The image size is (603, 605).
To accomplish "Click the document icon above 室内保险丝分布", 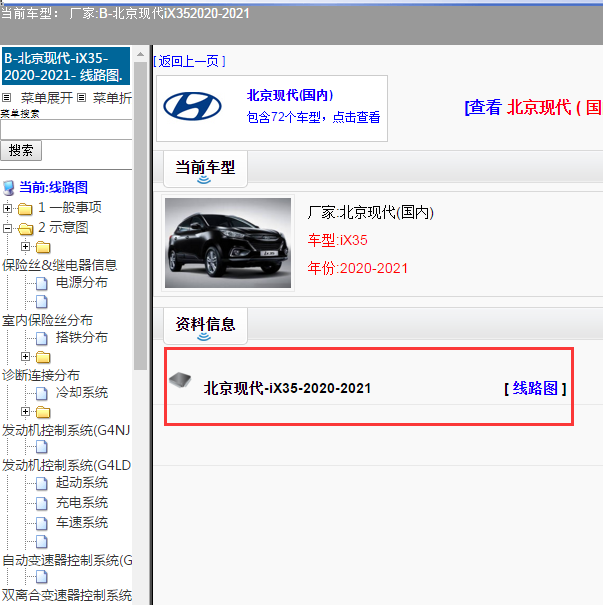I will pyautogui.click(x=42, y=302).
